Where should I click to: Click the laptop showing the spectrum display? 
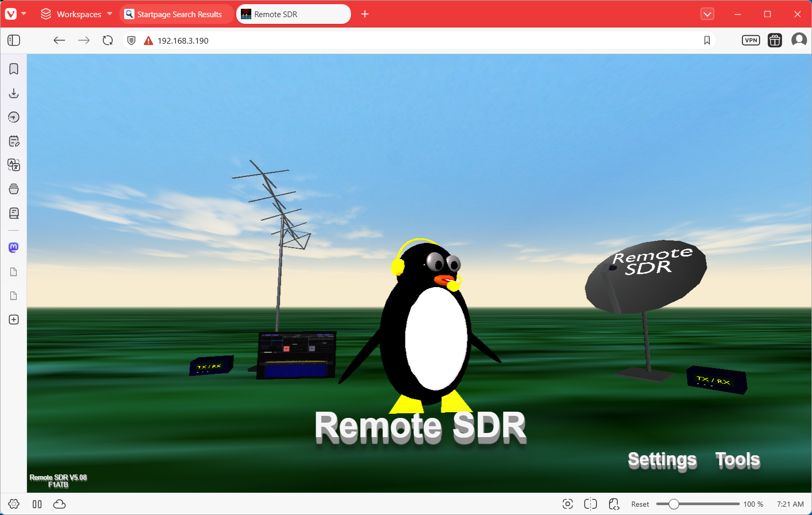click(296, 355)
